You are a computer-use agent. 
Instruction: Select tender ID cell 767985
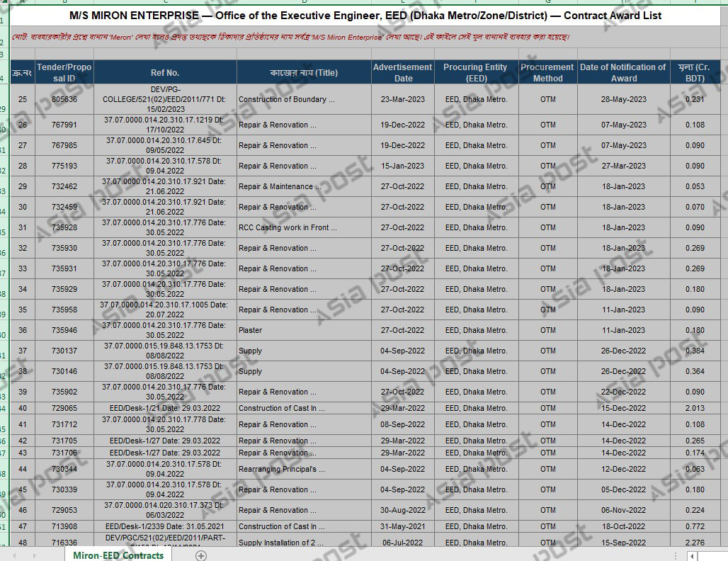[x=64, y=145]
